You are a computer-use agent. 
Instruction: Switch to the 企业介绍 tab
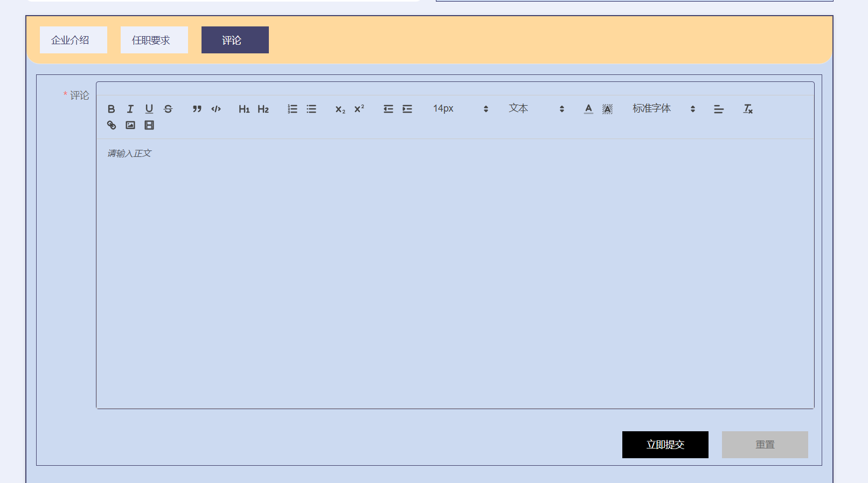click(73, 40)
